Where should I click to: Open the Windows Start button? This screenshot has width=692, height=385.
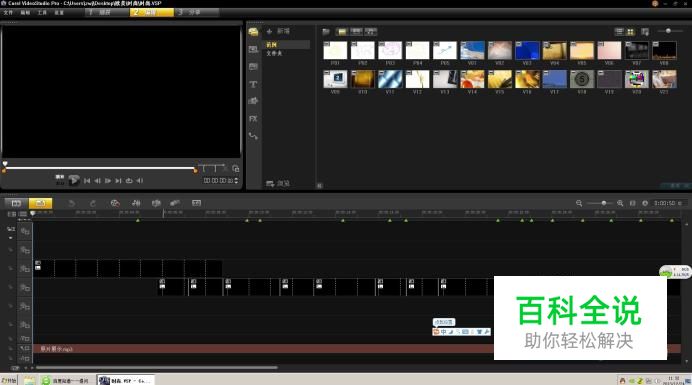pos(9,380)
